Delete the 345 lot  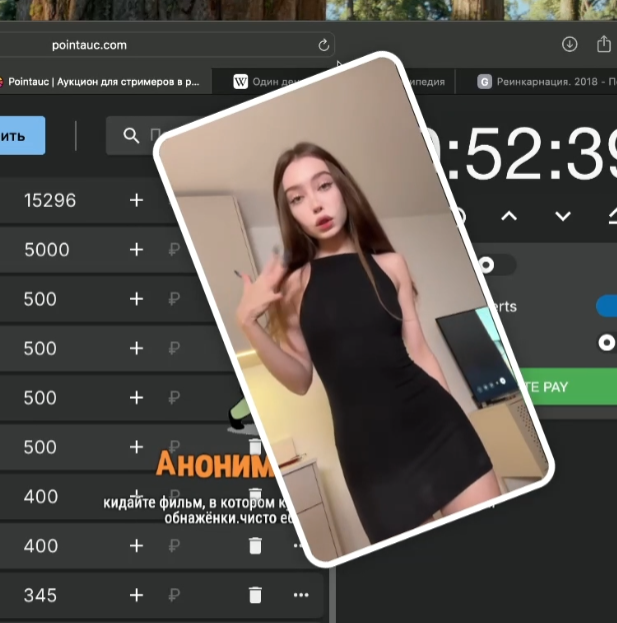(255, 595)
